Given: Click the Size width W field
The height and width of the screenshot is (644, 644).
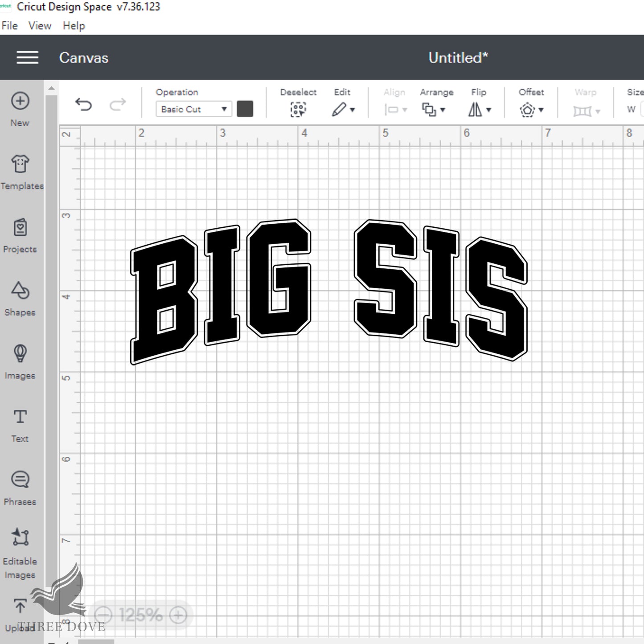Looking at the screenshot, I should coord(642,109).
